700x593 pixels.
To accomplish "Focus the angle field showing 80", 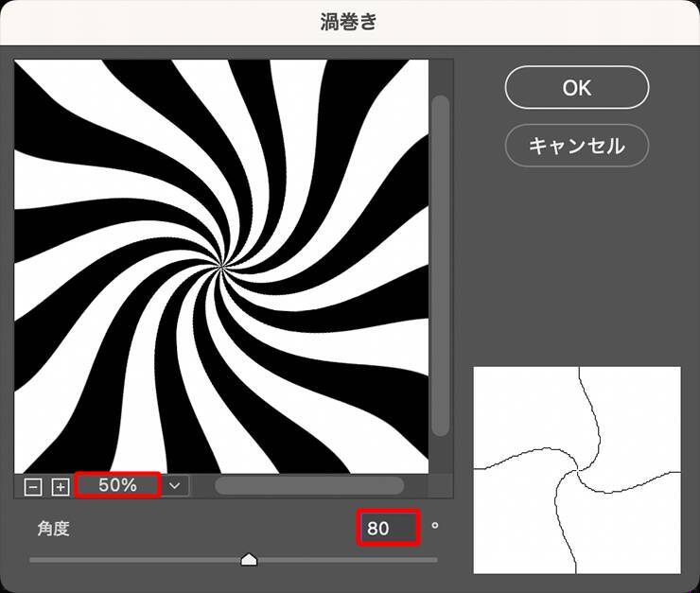I will (388, 528).
